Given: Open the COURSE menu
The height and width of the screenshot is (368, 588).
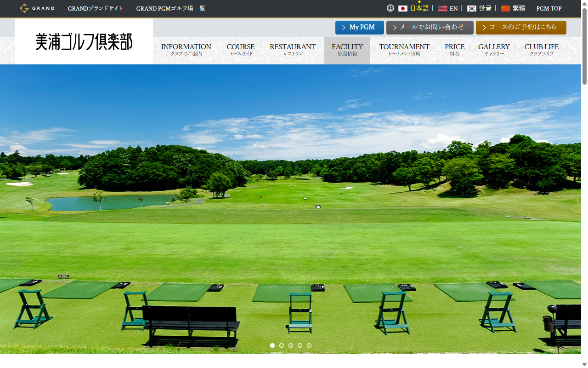Looking at the screenshot, I should pos(240,50).
